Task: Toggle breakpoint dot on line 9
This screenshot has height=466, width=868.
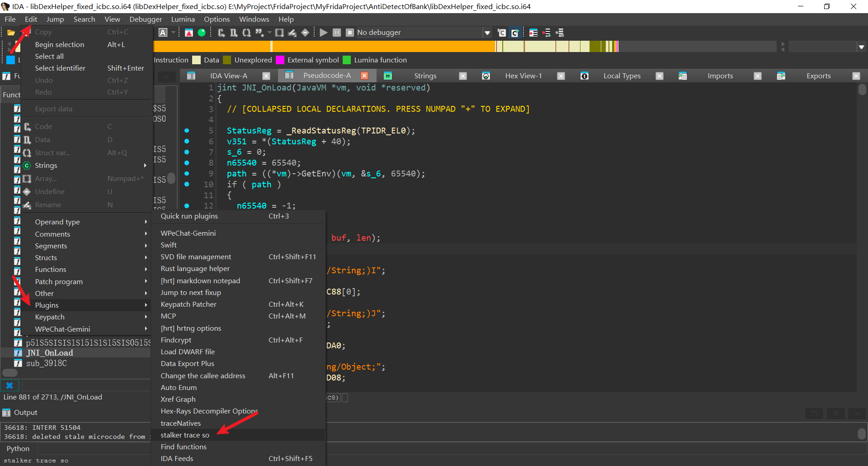Action: 187,174
